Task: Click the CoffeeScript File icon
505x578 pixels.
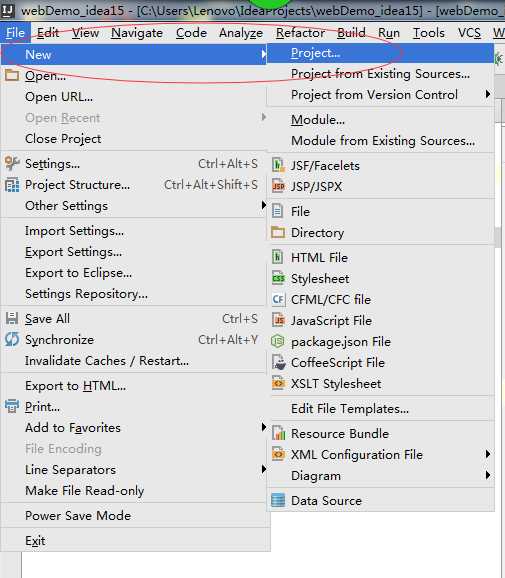Action: coord(278,362)
